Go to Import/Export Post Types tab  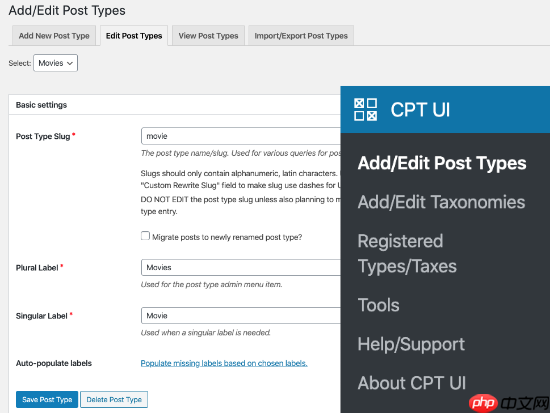301,36
